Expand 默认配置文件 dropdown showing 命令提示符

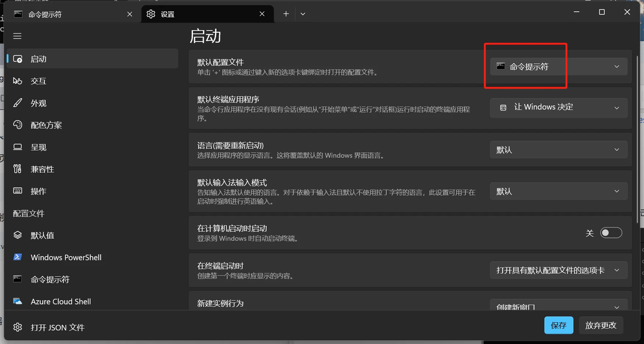pyautogui.click(x=559, y=66)
